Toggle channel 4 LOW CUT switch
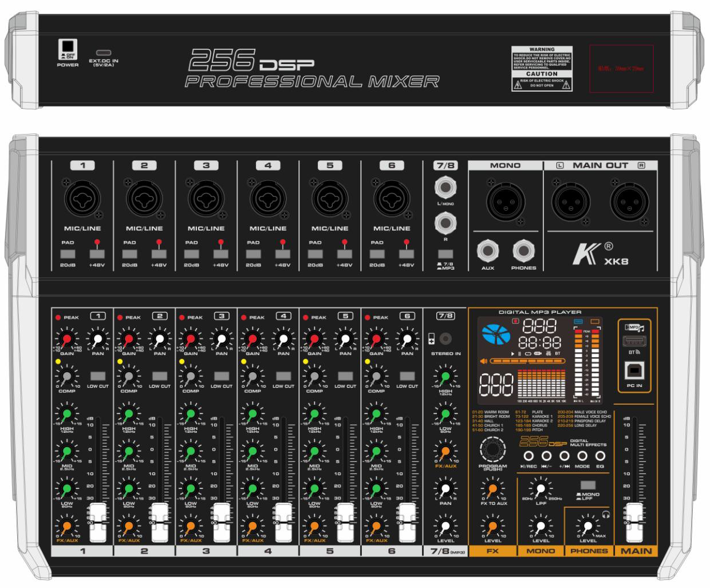710x588 pixels. coord(283,376)
